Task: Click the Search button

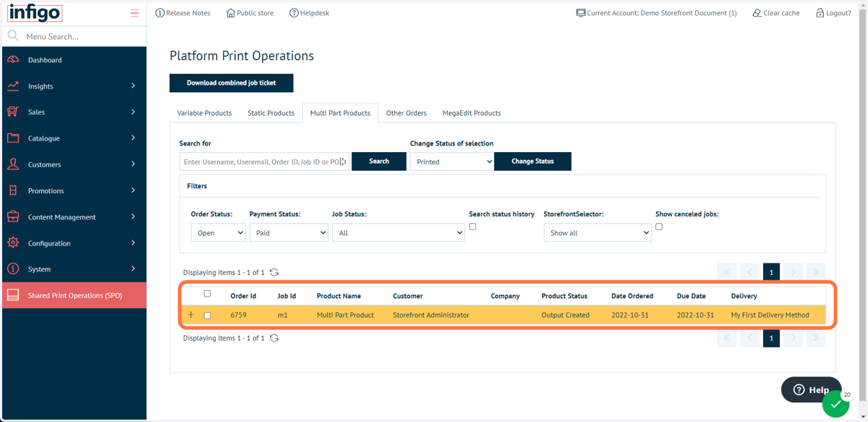Action: click(379, 161)
